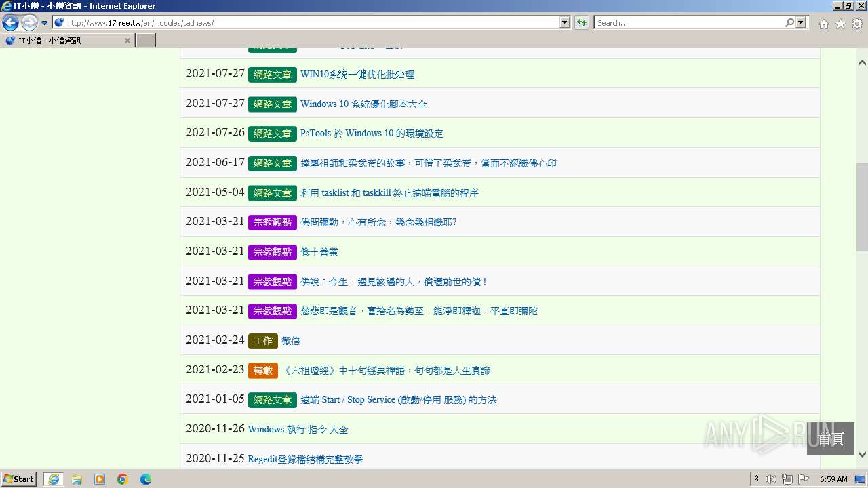Click the scroll up arrow
The width and height of the screenshot is (868, 488).
[x=862, y=63]
